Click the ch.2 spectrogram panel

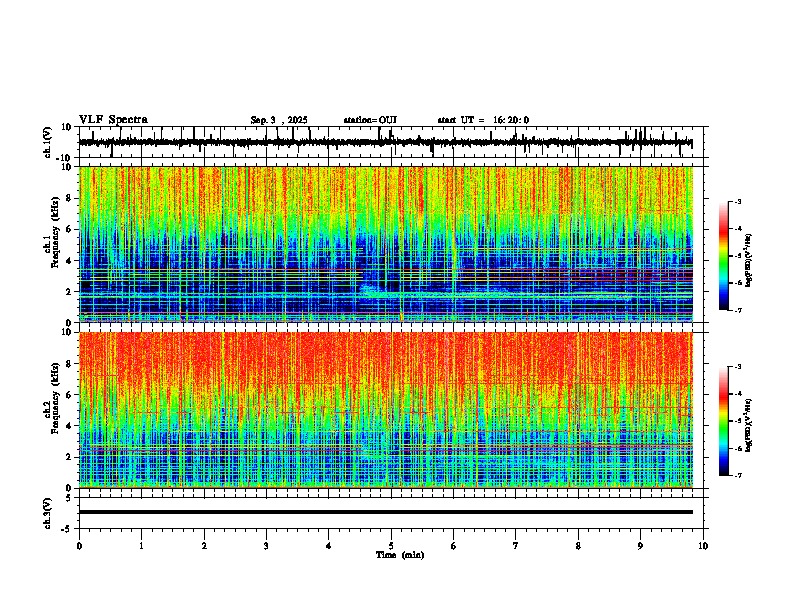click(386, 410)
